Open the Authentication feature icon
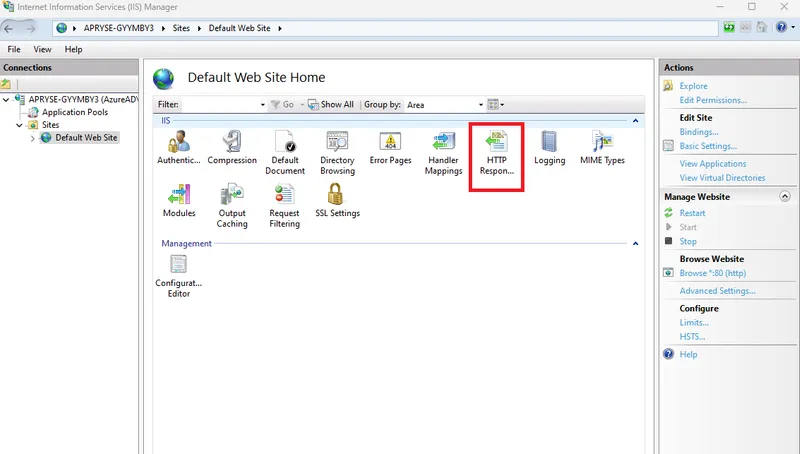 point(179,147)
